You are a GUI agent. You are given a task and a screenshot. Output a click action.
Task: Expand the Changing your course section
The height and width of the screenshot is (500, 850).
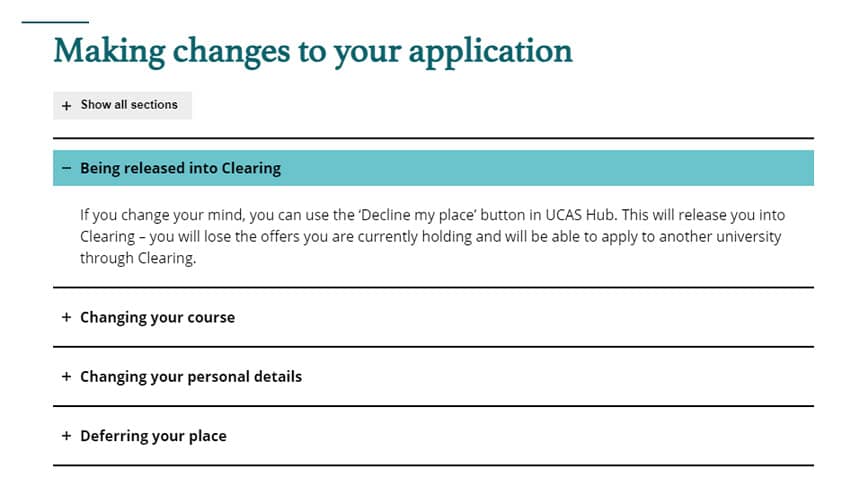coord(433,317)
